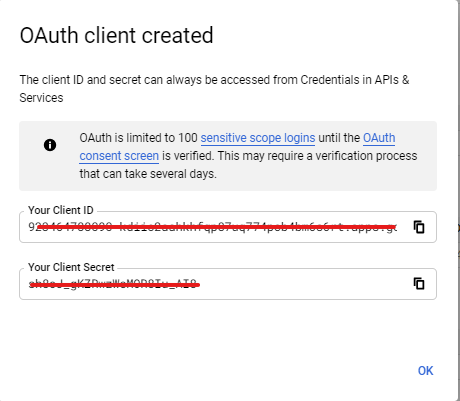Image resolution: width=460 pixels, height=401 pixels.
Task: Click the OAuth client created heading
Action: click(116, 35)
